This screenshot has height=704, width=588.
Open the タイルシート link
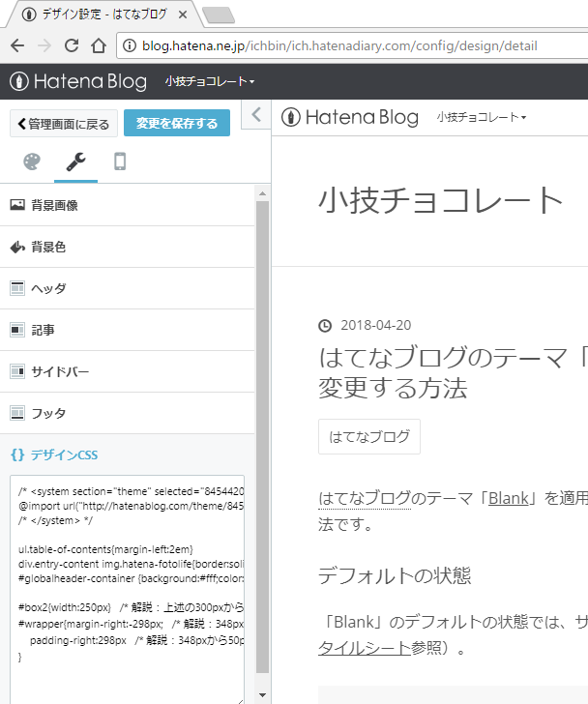coord(365,648)
